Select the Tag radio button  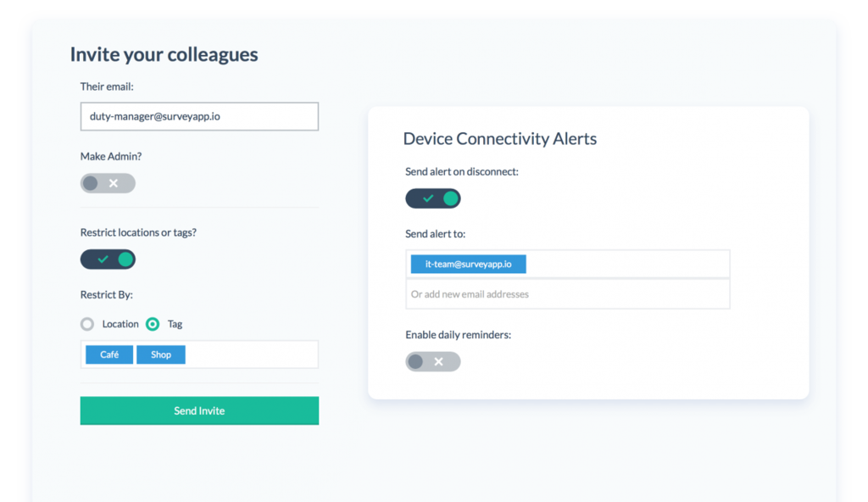point(153,324)
